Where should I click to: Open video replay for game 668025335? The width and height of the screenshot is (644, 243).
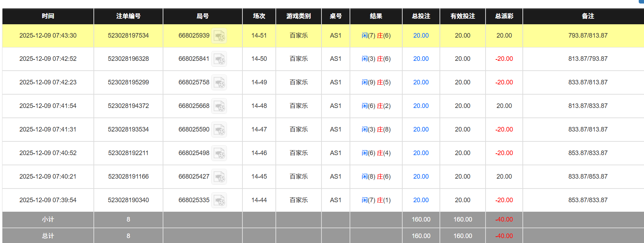click(219, 200)
